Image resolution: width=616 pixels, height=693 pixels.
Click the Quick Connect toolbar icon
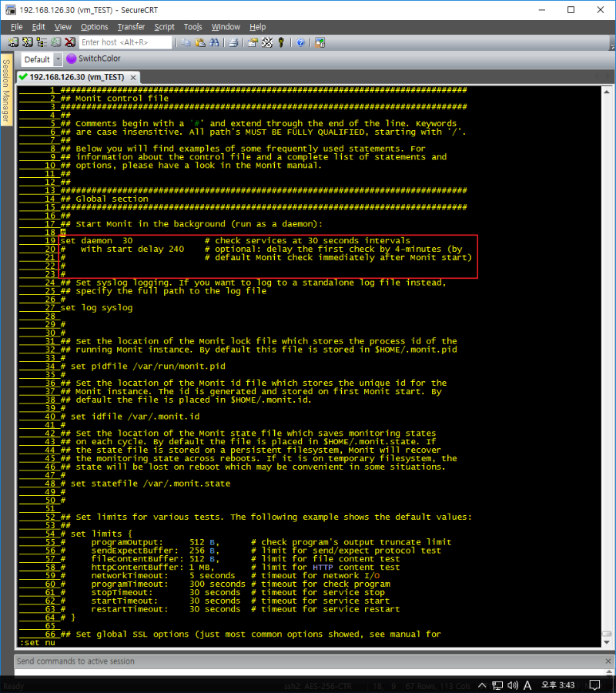pyautogui.click(x=28, y=42)
